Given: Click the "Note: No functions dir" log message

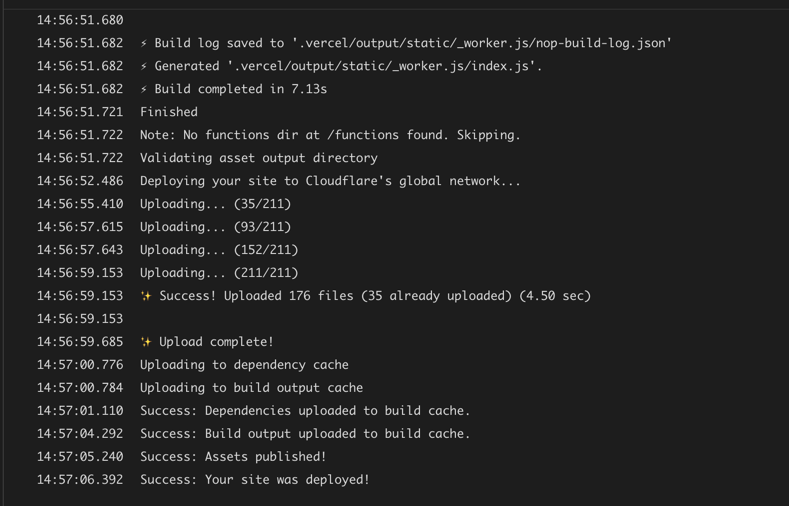Looking at the screenshot, I should tap(330, 135).
